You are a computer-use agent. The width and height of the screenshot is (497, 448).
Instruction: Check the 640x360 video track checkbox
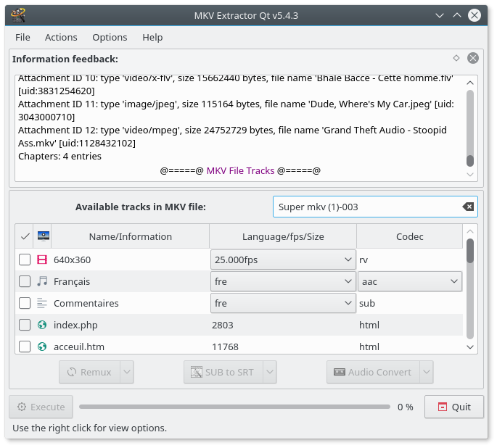point(25,260)
